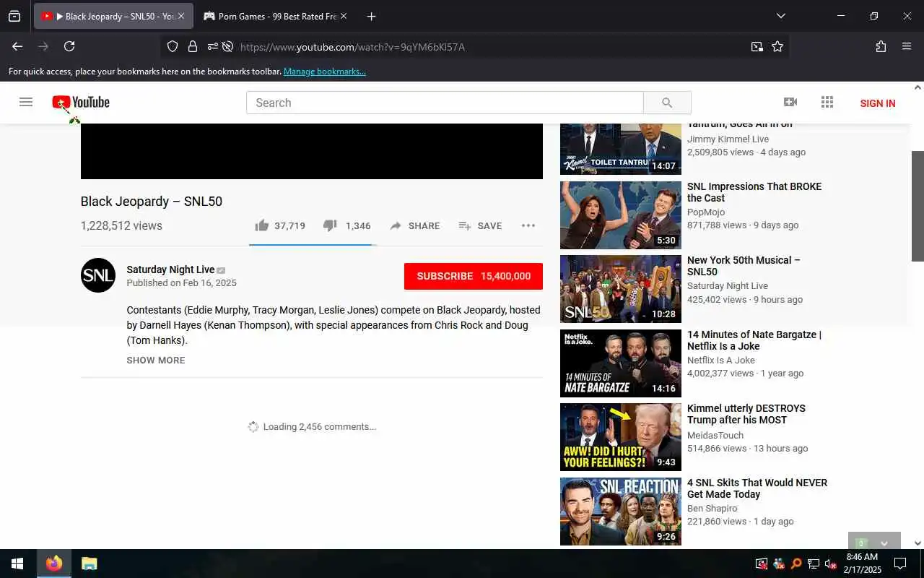Open the YouTube hamburger guide menu
The image size is (924, 578).
click(x=26, y=103)
